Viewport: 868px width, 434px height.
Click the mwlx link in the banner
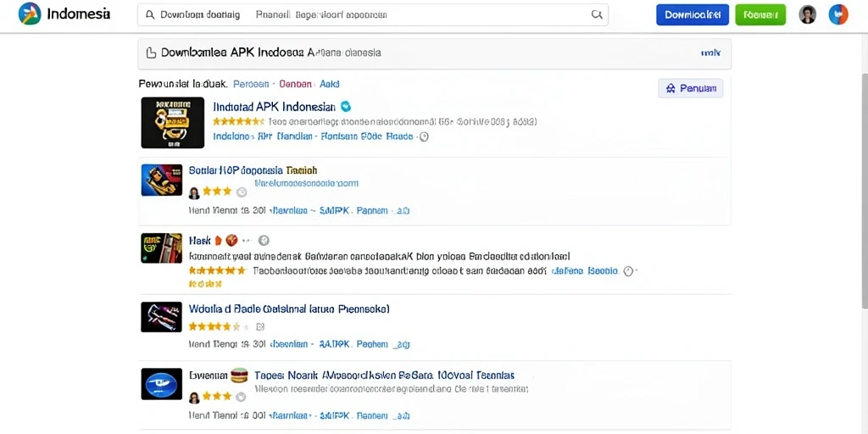tap(710, 53)
